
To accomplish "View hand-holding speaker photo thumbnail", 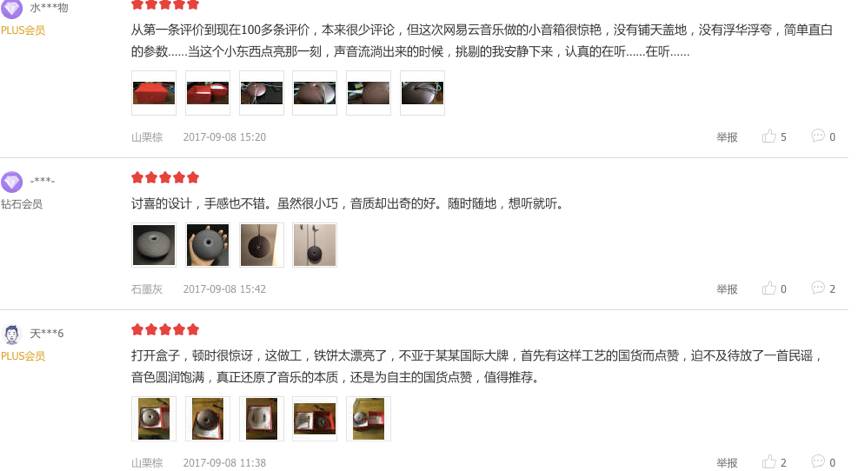I will click(207, 245).
